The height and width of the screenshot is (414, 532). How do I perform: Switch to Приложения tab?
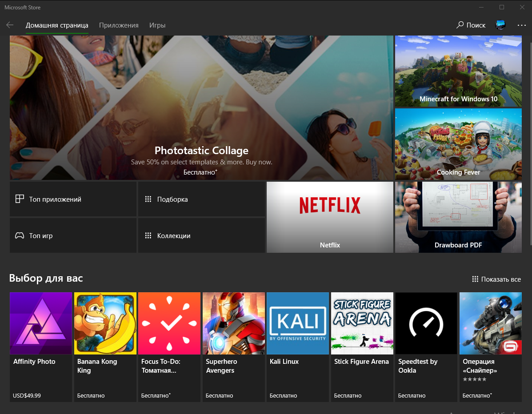click(119, 25)
